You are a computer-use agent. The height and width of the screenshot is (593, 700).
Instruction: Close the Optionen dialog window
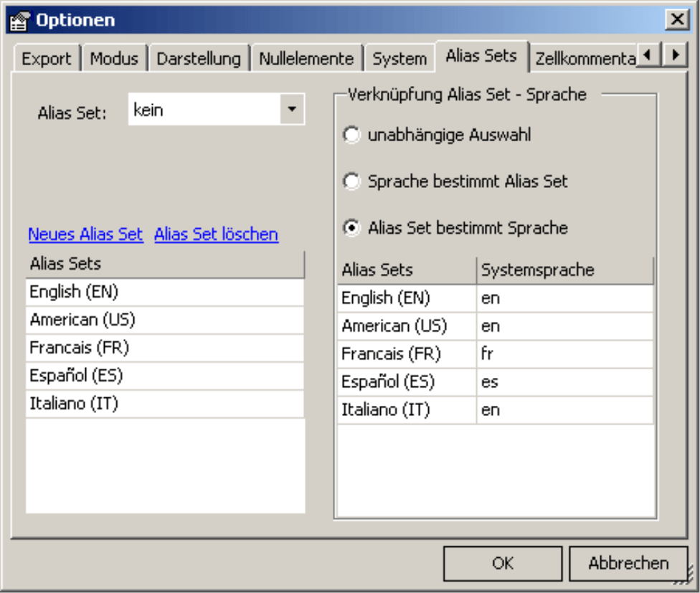pyautogui.click(x=676, y=20)
